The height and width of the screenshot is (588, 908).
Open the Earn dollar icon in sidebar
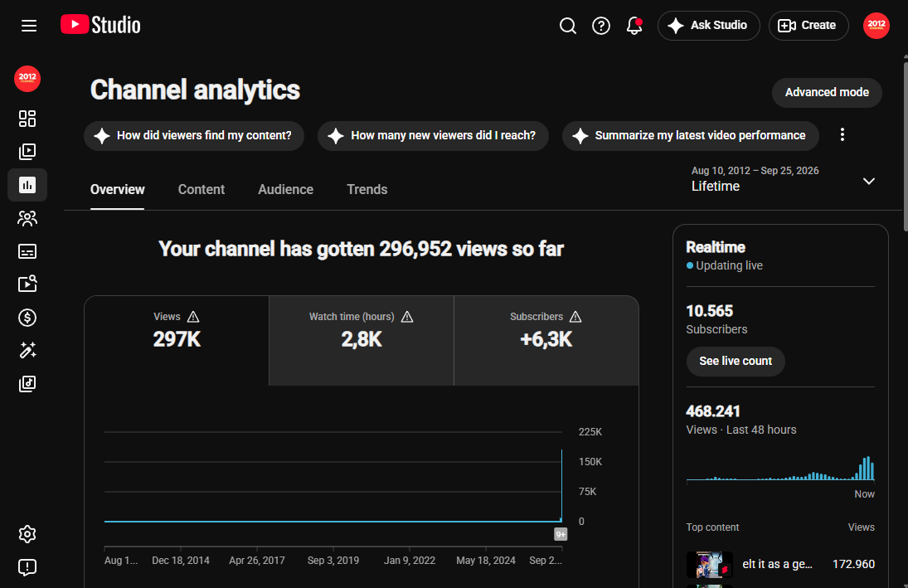click(x=27, y=318)
